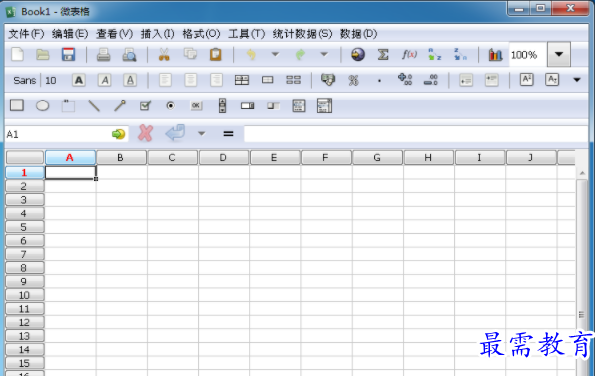Screen dimensions: 601x376
Task: Expand the redo history dropdown arrow
Action: tap(324, 54)
